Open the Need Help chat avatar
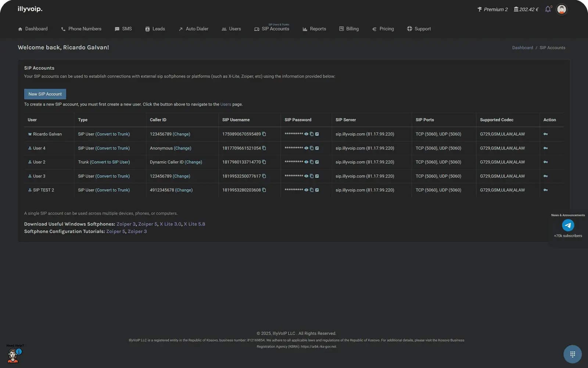 pos(13,356)
